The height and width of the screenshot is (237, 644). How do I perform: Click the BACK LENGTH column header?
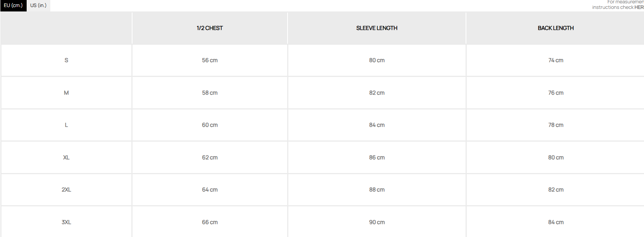556,28
